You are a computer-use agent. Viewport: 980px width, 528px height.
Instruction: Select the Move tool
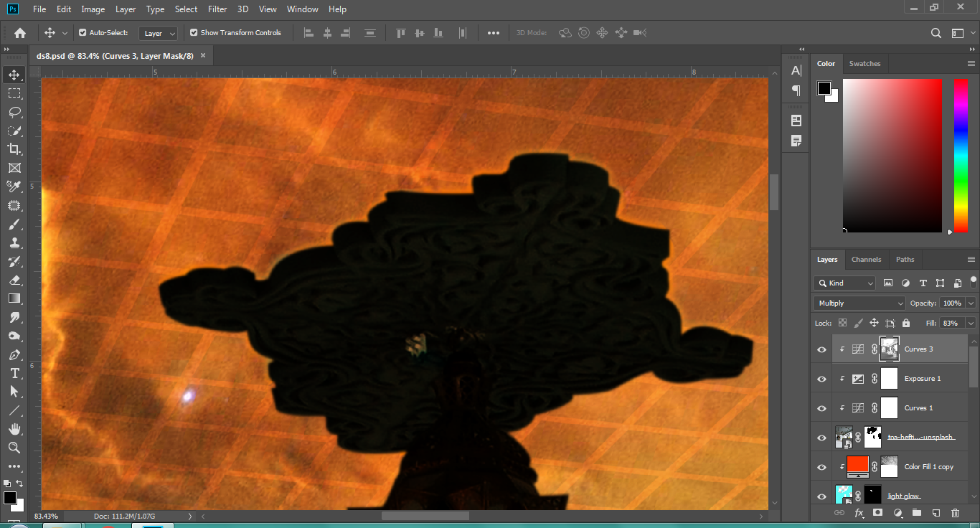coord(14,75)
